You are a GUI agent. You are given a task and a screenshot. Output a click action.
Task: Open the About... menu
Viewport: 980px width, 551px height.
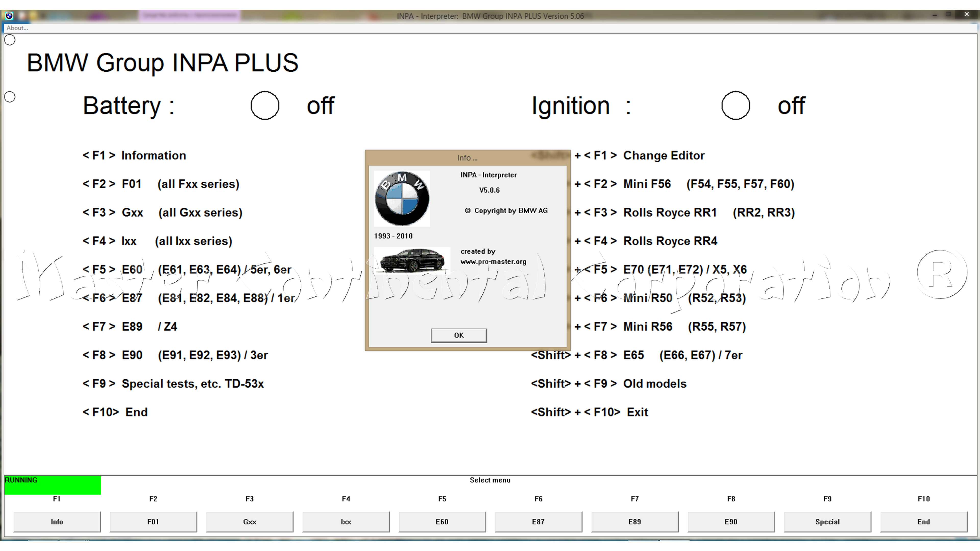tap(17, 28)
